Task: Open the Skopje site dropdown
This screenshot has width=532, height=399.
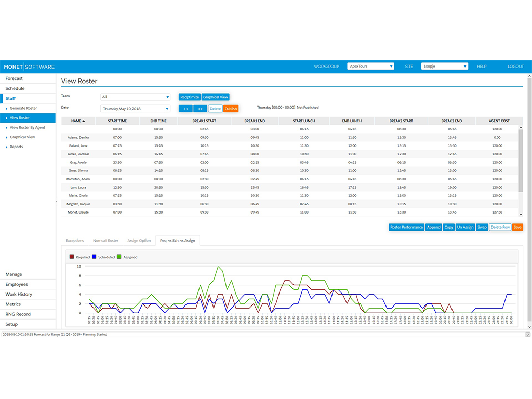Action: (x=444, y=66)
